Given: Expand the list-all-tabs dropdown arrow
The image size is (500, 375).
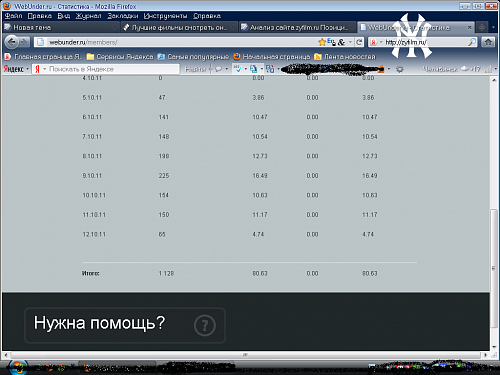Looking at the screenshot, I should 493,27.
